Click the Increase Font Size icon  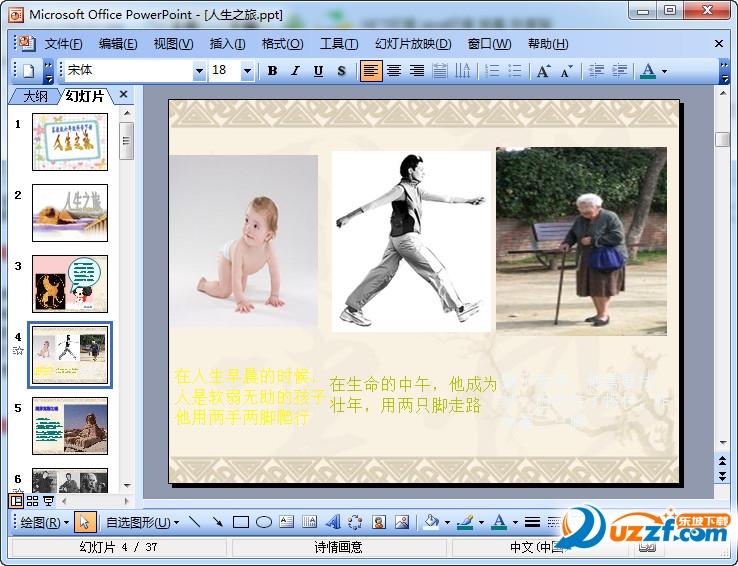tap(543, 71)
